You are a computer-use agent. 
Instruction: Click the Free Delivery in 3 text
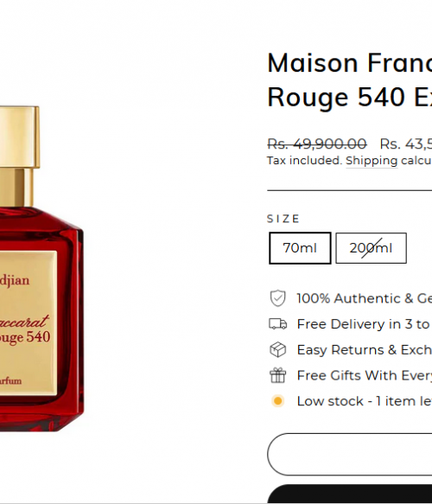(x=365, y=324)
